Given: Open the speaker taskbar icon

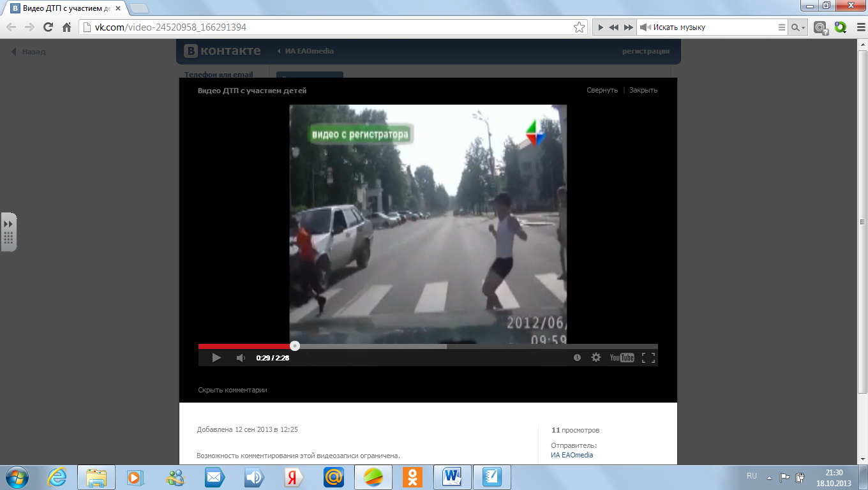Looking at the screenshot, I should point(254,477).
